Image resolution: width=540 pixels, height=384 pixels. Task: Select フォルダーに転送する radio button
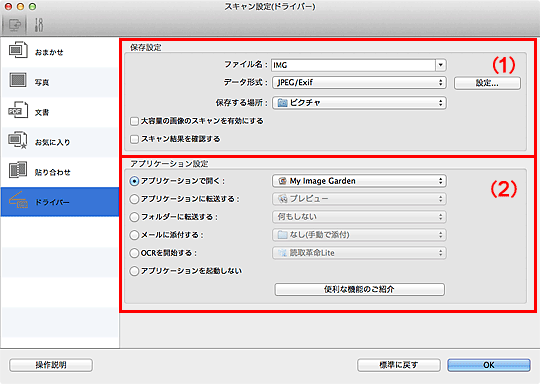pos(134,217)
